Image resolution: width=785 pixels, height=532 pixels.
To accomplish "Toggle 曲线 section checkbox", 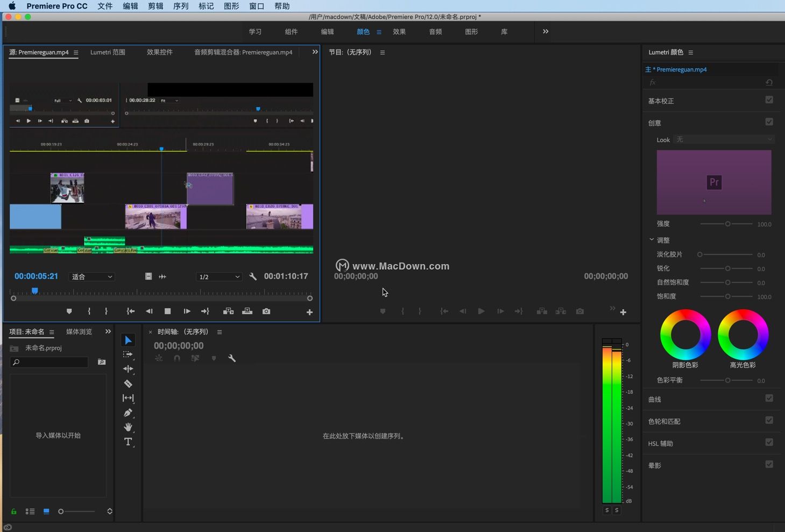I will [769, 399].
